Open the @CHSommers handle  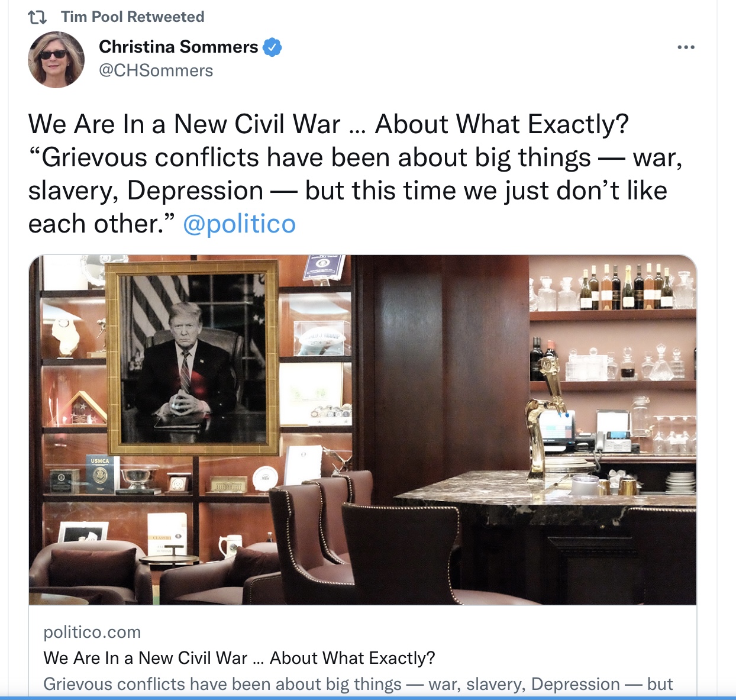156,70
